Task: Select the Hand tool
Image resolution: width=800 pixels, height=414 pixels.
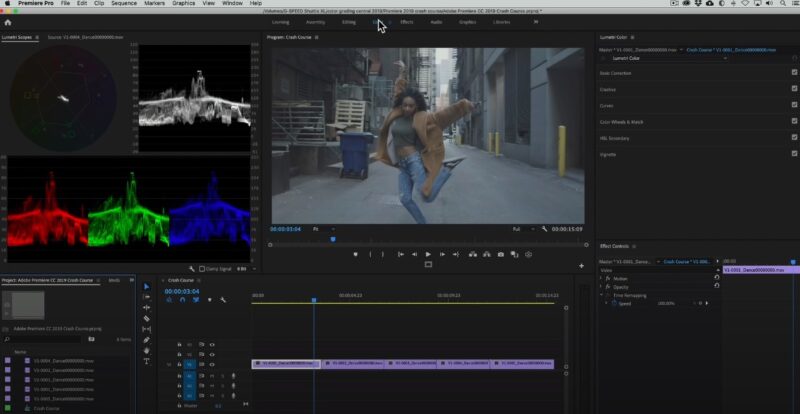Action: 147,351
